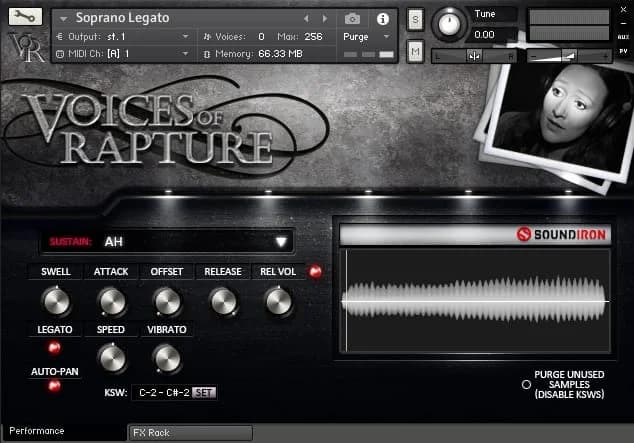Click the VIBRATO label
The width and height of the screenshot is (634, 443).
click(167, 330)
